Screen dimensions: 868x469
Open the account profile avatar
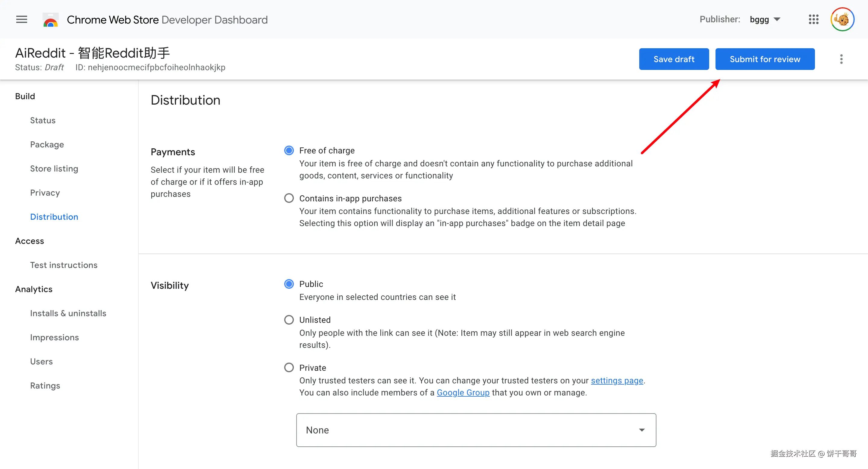pos(842,20)
